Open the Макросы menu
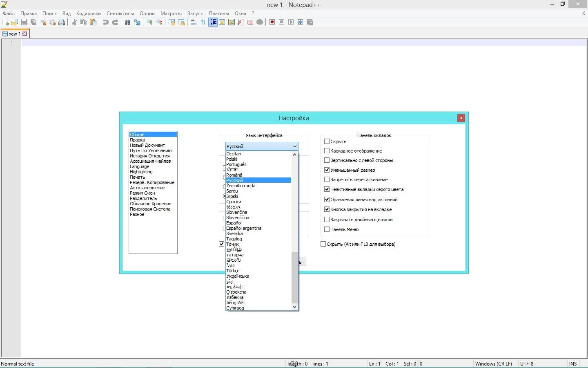 pyautogui.click(x=171, y=13)
